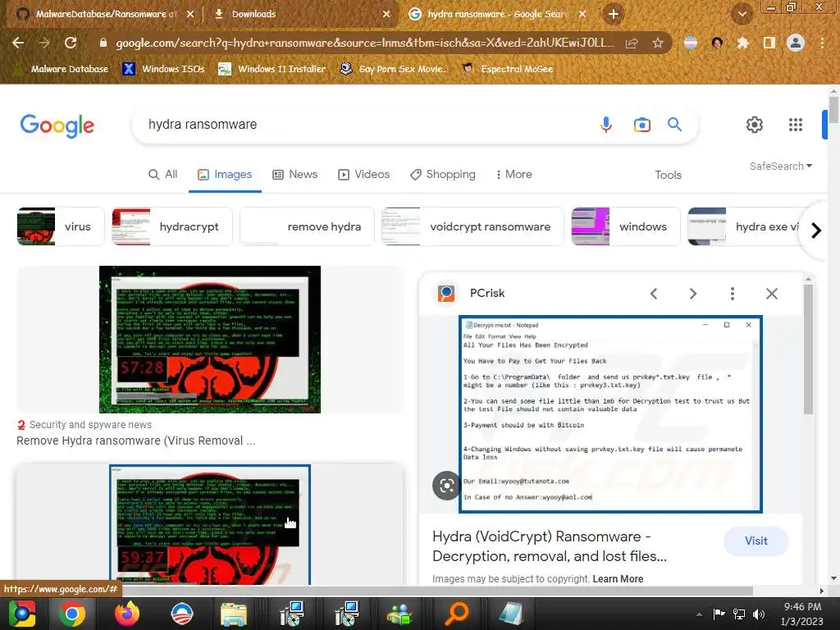Expand the SafeSearch dropdown
Image resolution: width=840 pixels, height=630 pixels.
pos(781,166)
